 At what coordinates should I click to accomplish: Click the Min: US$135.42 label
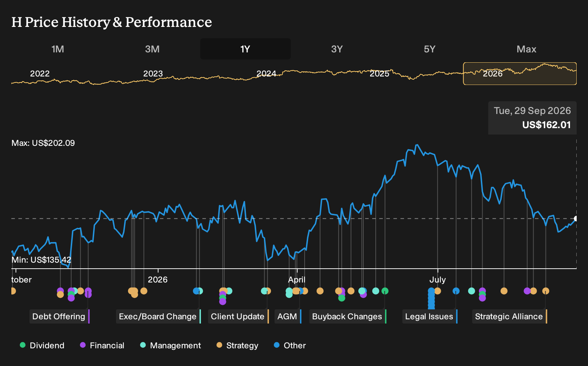[x=41, y=260]
